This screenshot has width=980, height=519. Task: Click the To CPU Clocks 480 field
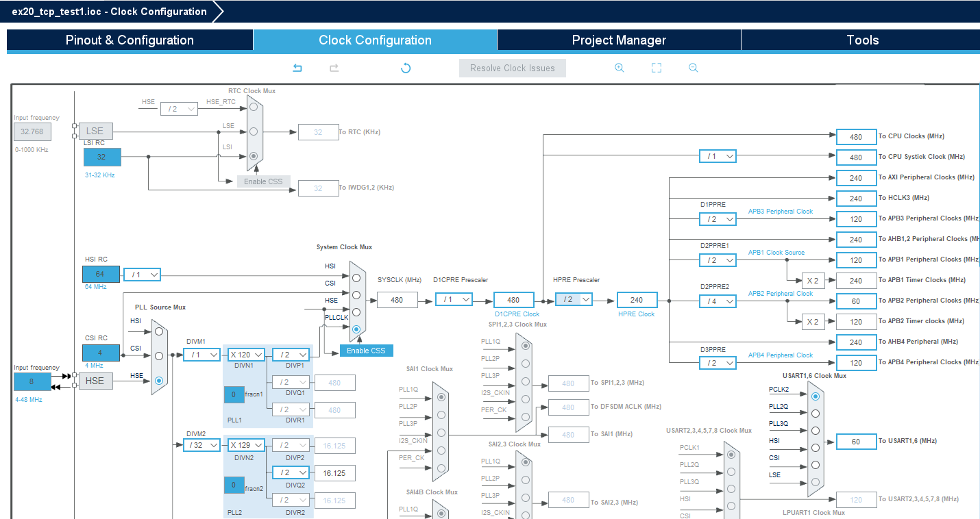857,136
